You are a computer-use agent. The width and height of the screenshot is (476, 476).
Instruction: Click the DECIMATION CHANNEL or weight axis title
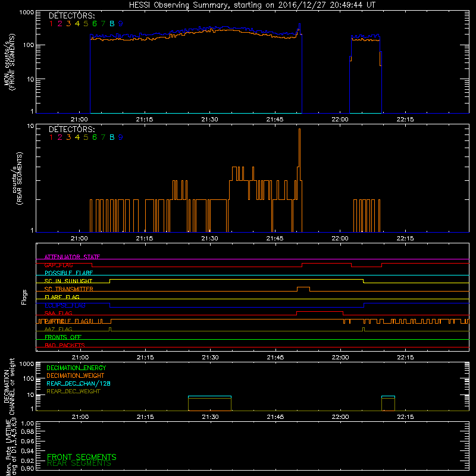(x=9, y=386)
